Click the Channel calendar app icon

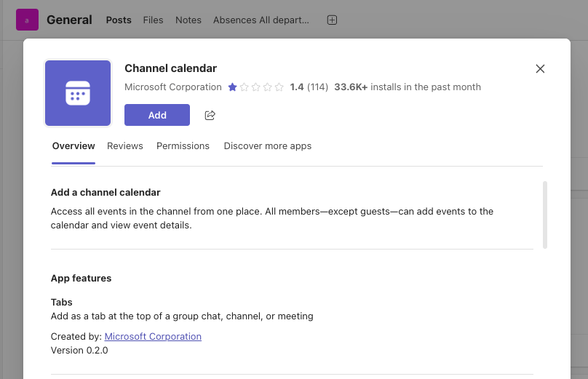pyautogui.click(x=78, y=93)
